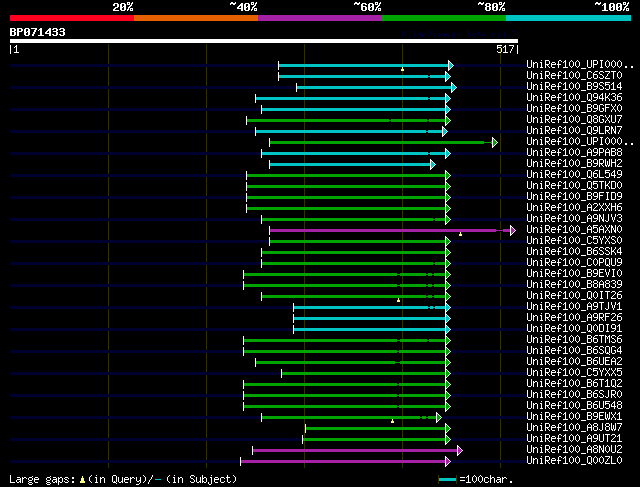The width and height of the screenshot is (640, 487).
Task: Select the BP071433 query name
Action: (x=38, y=32)
